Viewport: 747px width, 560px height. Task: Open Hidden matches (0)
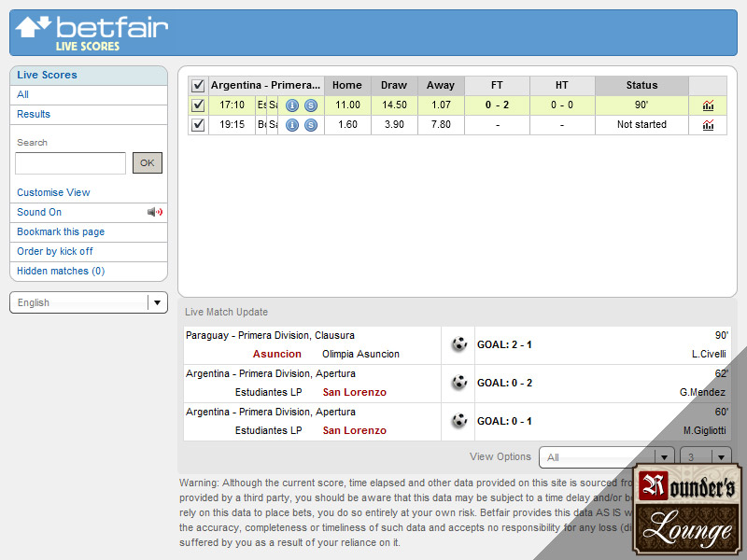[61, 271]
